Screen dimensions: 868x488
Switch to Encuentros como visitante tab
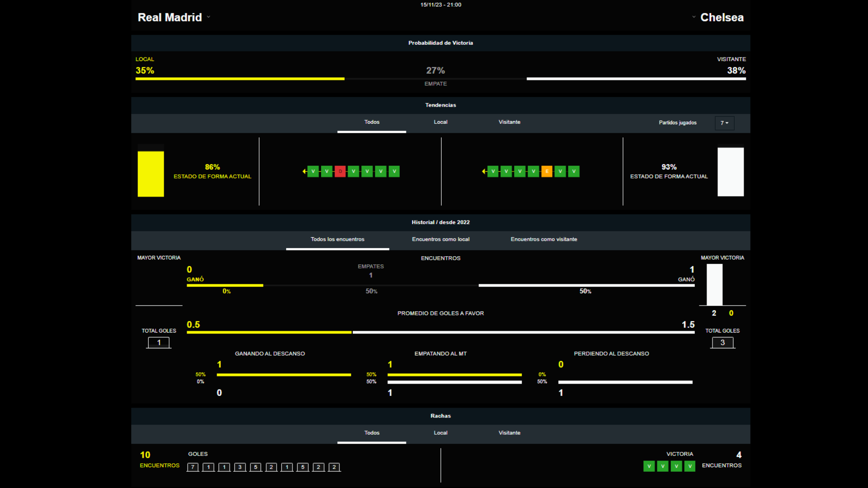tap(543, 239)
